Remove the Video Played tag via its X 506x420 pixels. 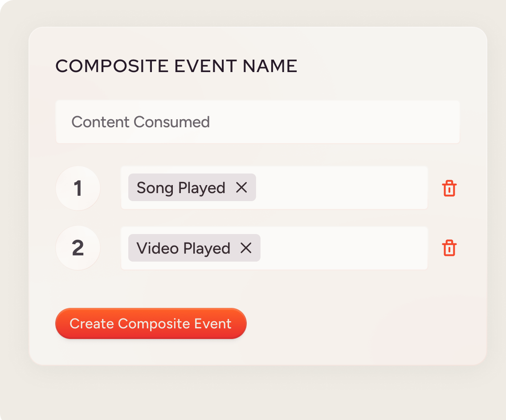pyautogui.click(x=246, y=248)
